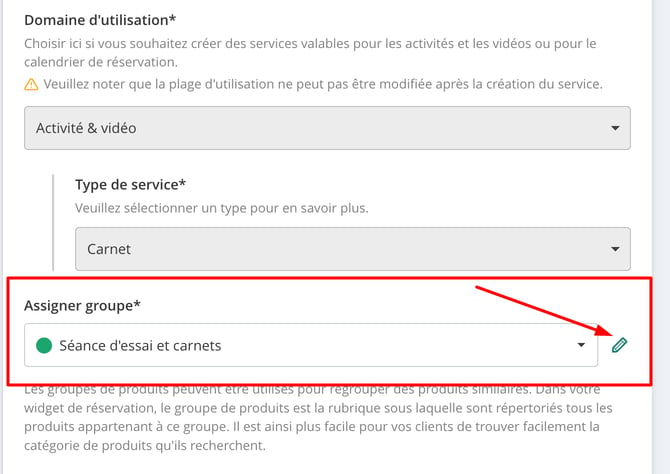Click the Séance d'essai et carnets text
670x474 pixels.
[x=140, y=345]
